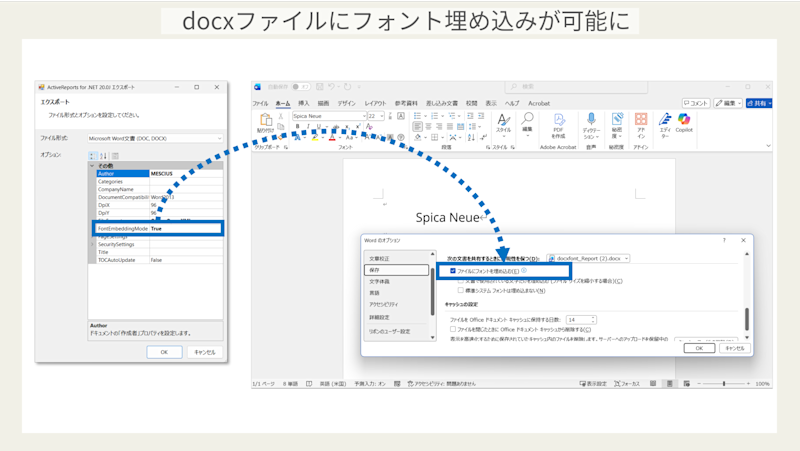This screenshot has width=800, height=451.
Task: Click the help question mark in Word Options
Action: (724, 240)
